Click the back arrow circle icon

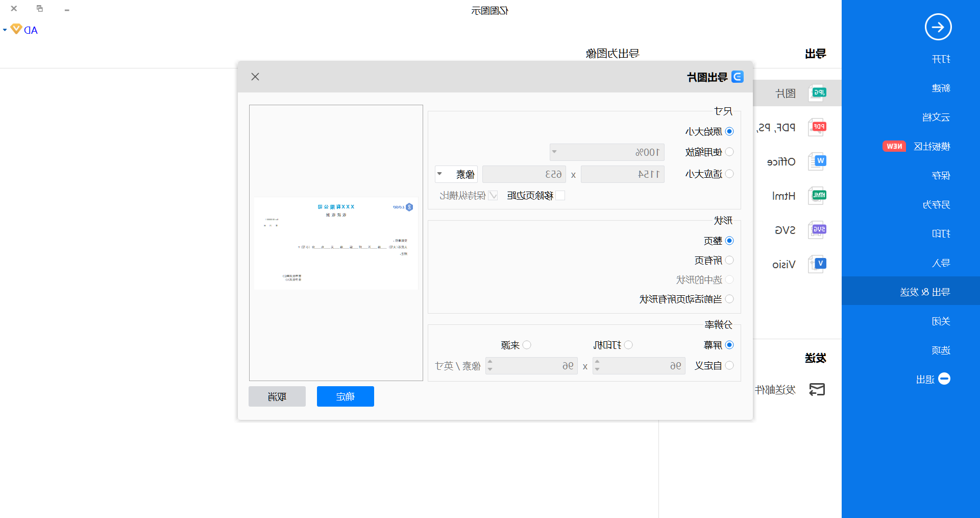(x=938, y=27)
